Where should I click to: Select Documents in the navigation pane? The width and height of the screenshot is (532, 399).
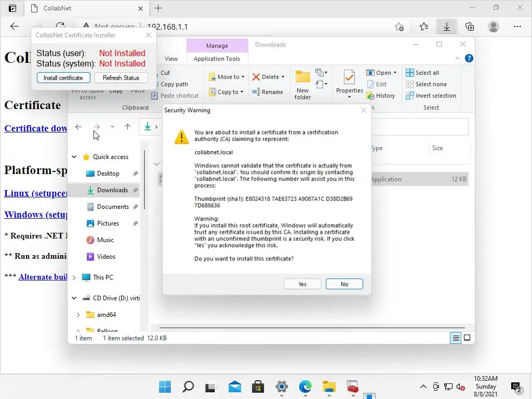(x=113, y=207)
